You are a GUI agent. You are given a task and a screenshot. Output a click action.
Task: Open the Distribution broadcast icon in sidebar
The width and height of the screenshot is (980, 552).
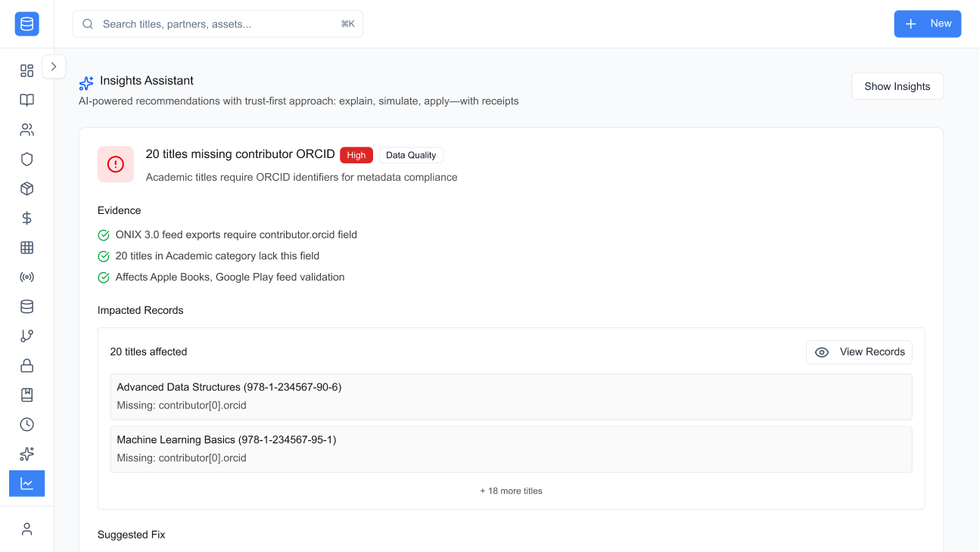pos(26,277)
